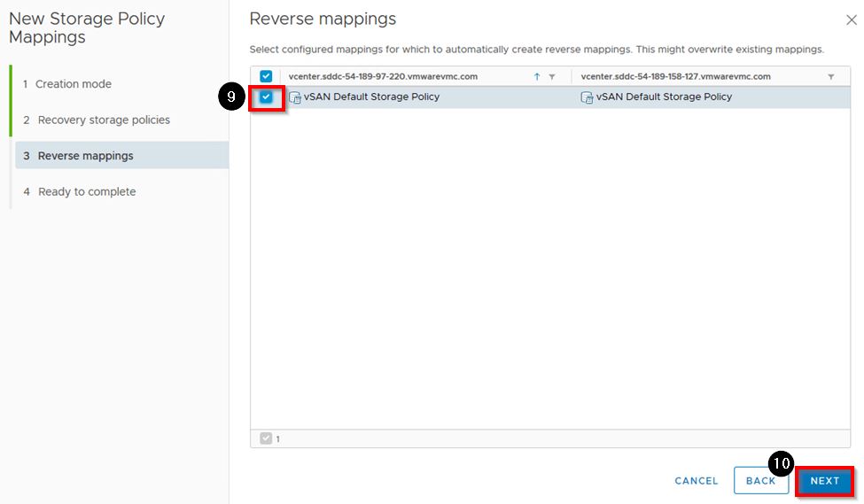This screenshot has width=864, height=504.
Task: Select step 3 Reverse mappings
Action: [121, 155]
